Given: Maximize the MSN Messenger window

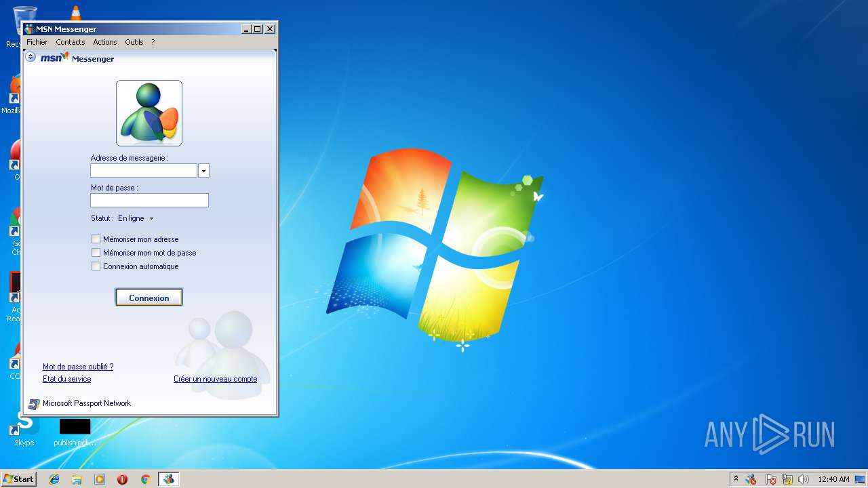Looking at the screenshot, I should (258, 29).
